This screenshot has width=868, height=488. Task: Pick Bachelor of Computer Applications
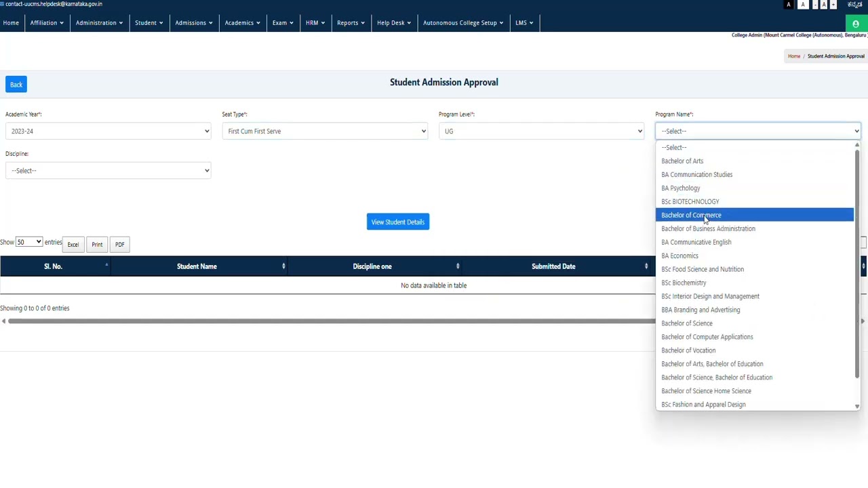point(755,338)
